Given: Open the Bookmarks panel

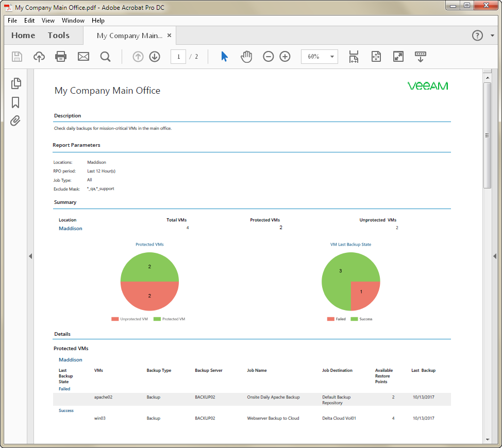Looking at the screenshot, I should click(x=15, y=102).
